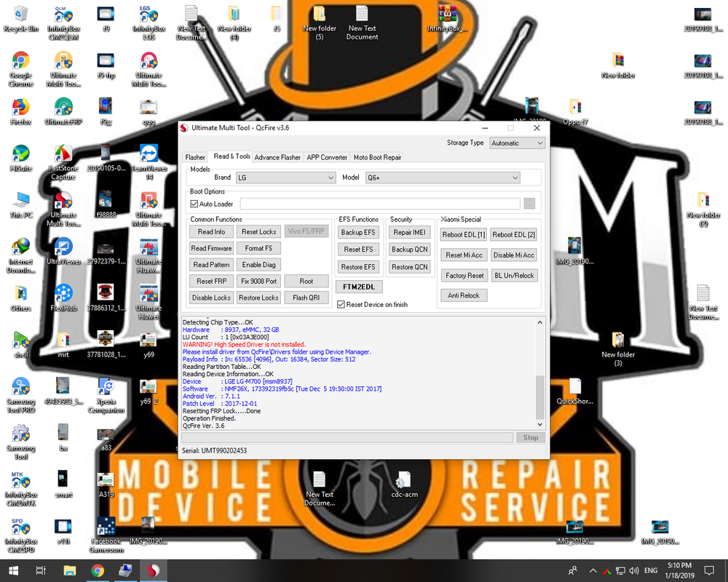Show hidden system tray icons
Viewport: 728px width, 582px height.
pyautogui.click(x=593, y=570)
